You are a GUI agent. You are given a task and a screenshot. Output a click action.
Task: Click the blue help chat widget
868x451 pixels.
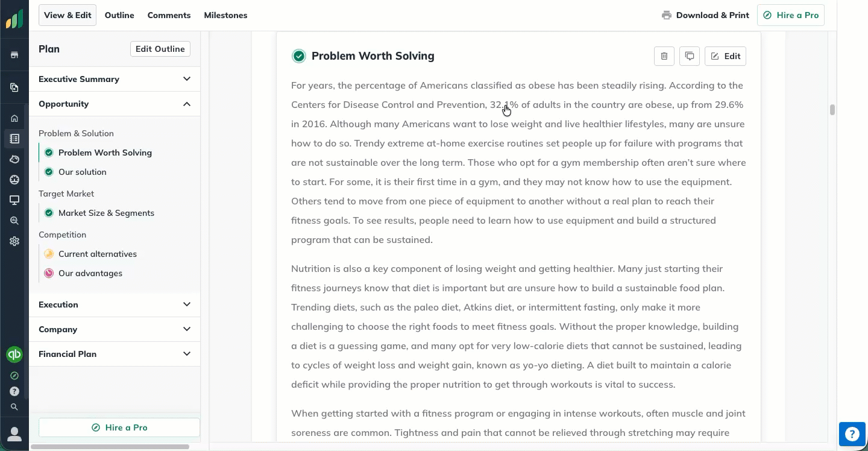click(852, 434)
